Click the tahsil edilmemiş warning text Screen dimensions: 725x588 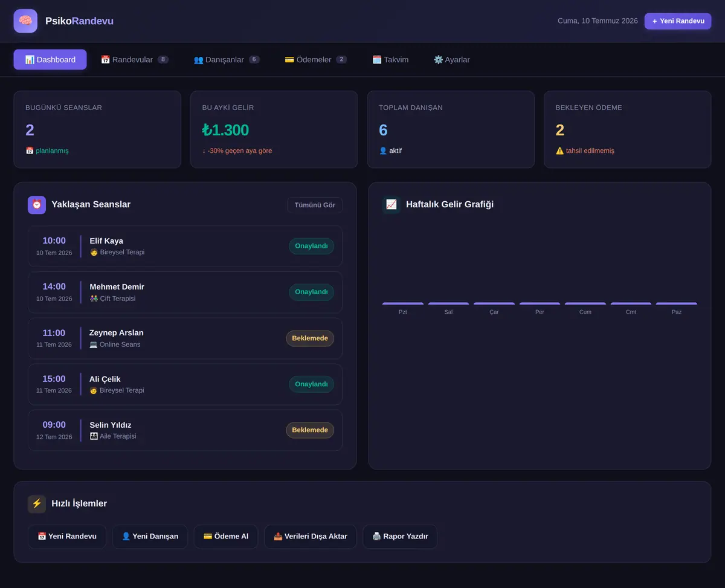(x=585, y=151)
